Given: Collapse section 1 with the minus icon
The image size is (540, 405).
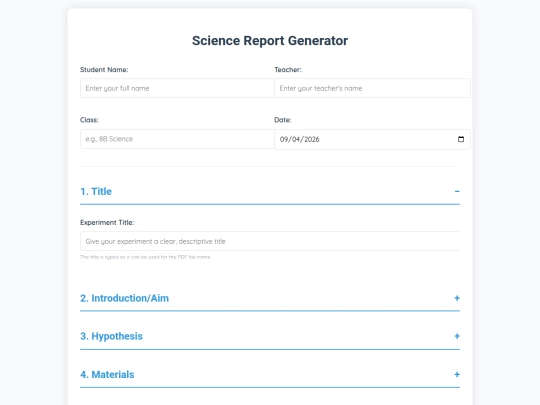Looking at the screenshot, I should pyautogui.click(x=457, y=191).
